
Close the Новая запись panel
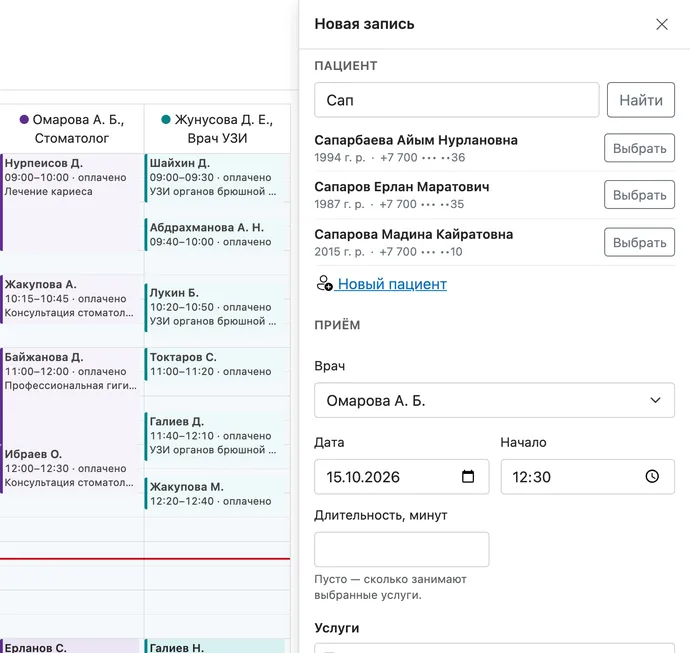click(x=662, y=24)
